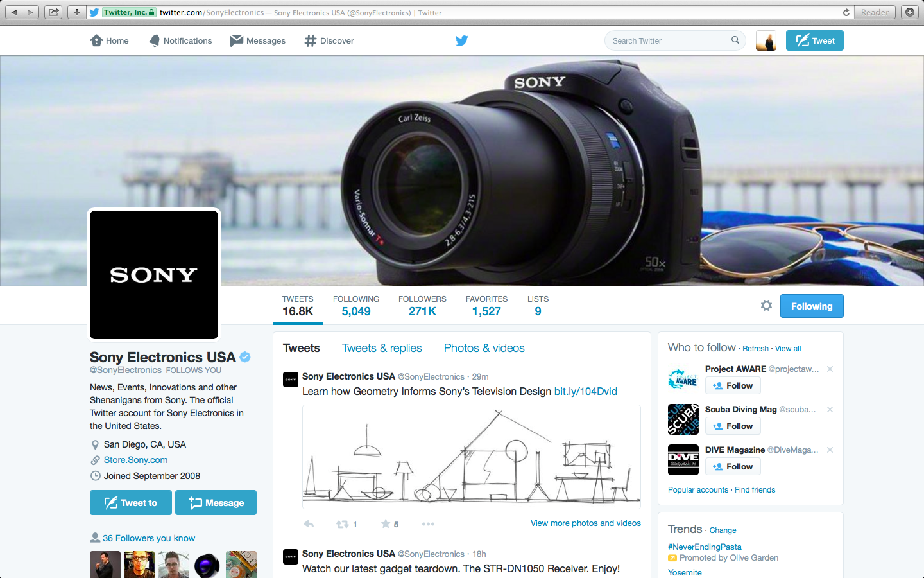Open the 18h tweet timestamp
This screenshot has width=924, height=578.
[x=479, y=554]
